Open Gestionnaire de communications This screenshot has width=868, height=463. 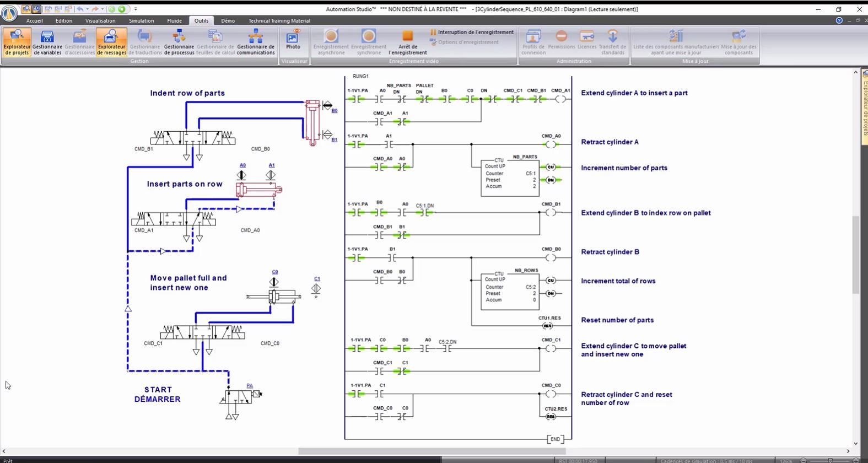[x=256, y=42]
